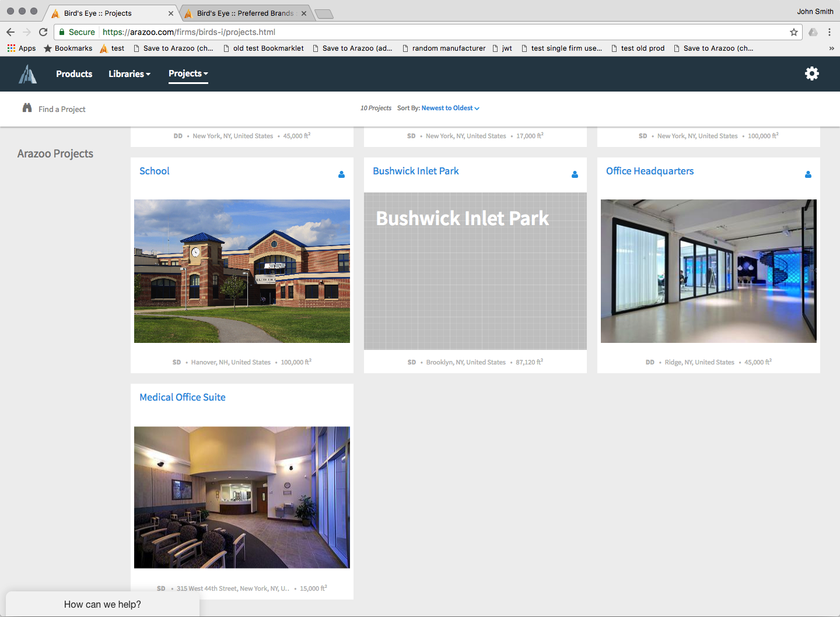Open the settings gear icon

click(x=812, y=73)
